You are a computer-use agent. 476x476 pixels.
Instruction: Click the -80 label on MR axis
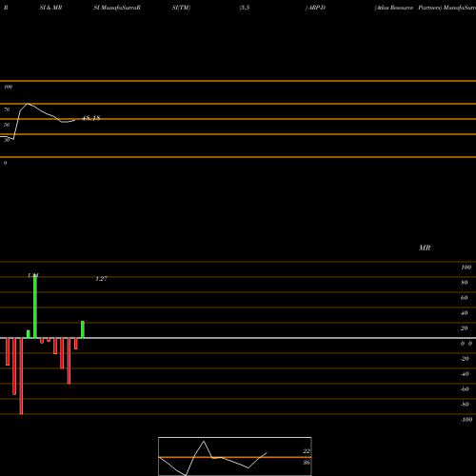465,405
